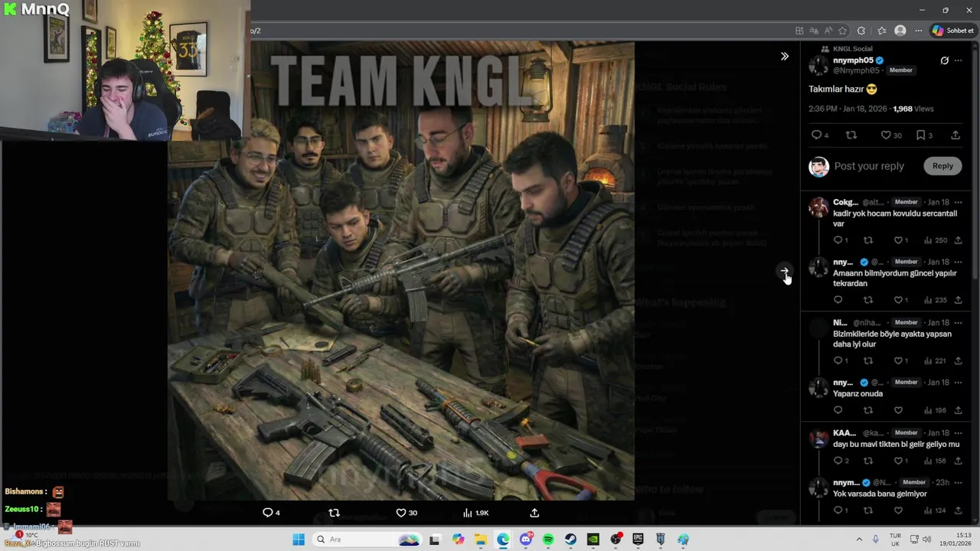Open Discord from the taskbar
Screen dimensions: 980x551
(526, 540)
